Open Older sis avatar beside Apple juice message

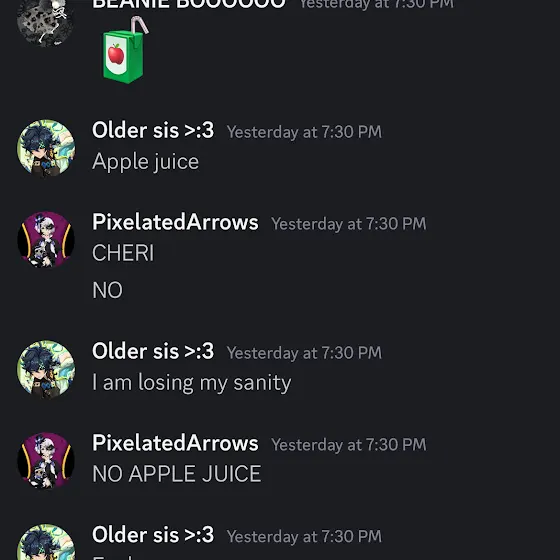(x=46, y=148)
